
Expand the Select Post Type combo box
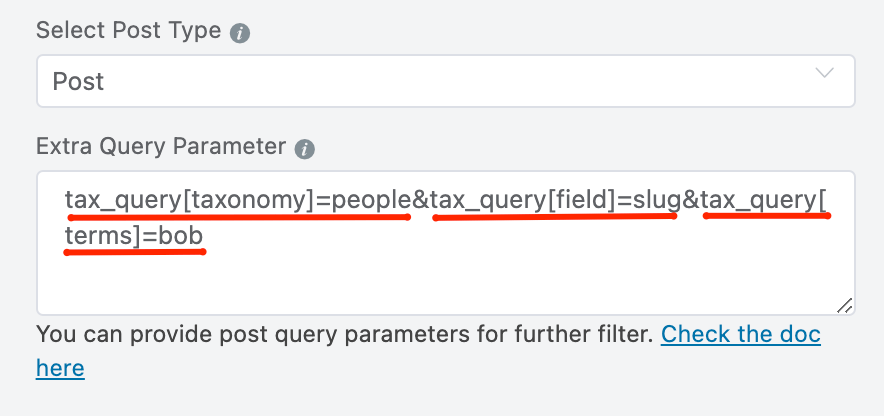(x=446, y=81)
